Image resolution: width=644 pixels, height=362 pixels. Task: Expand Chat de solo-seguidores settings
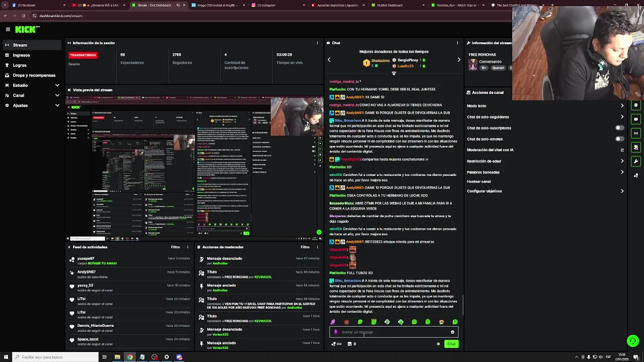point(622,117)
